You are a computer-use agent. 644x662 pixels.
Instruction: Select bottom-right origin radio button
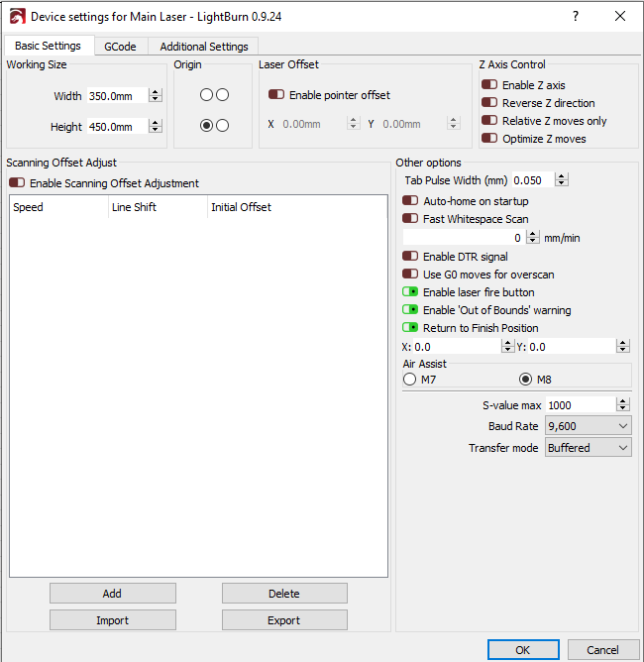tap(222, 126)
